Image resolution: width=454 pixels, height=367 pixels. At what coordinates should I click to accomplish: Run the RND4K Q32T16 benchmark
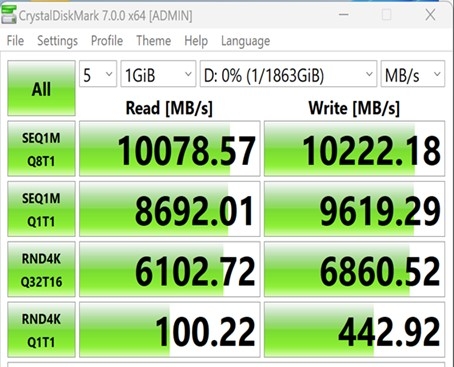(x=41, y=269)
